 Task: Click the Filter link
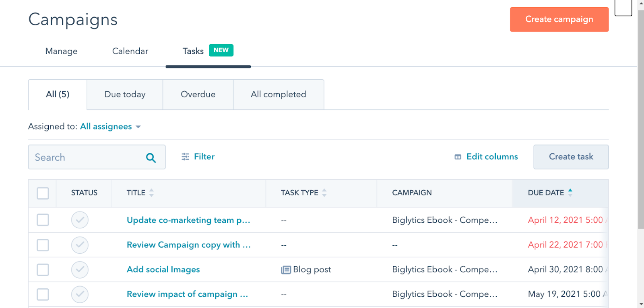204,157
